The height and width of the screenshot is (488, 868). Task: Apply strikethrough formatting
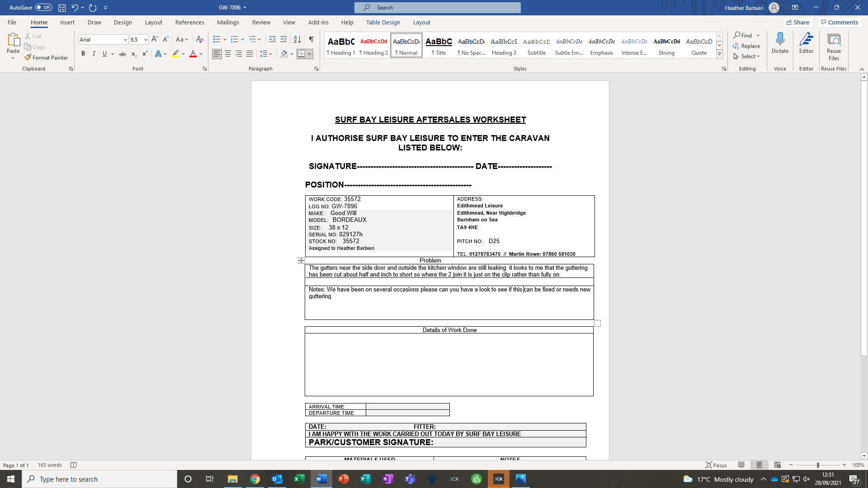pos(122,54)
